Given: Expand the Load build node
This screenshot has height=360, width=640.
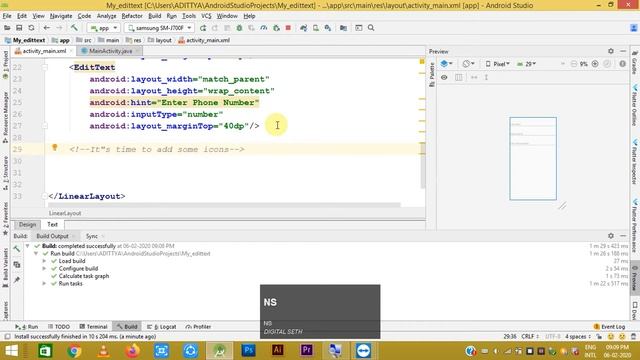Looking at the screenshot, I should tap(44, 261).
